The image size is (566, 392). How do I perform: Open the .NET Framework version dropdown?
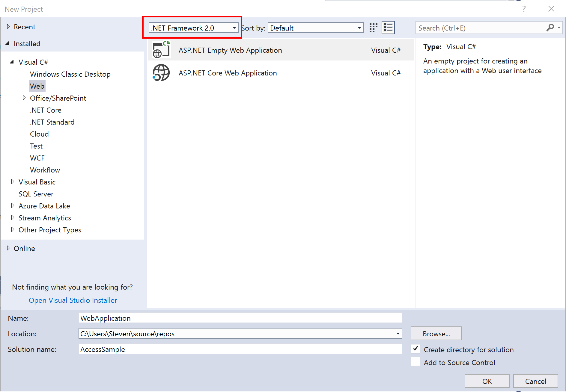[x=194, y=28]
